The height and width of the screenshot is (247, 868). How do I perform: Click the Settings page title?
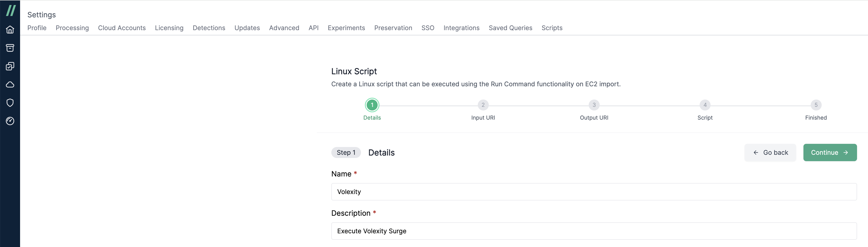point(42,15)
